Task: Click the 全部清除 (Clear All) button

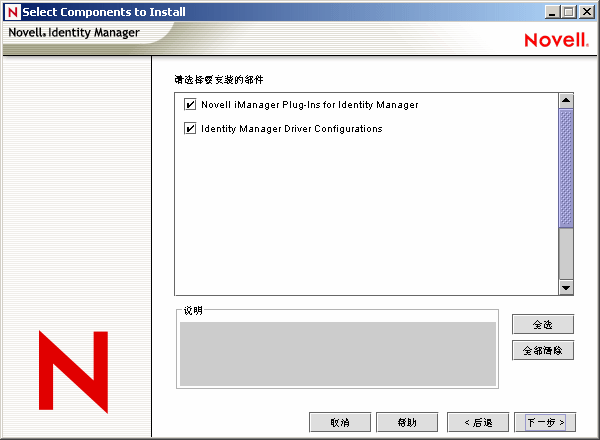Action: (x=543, y=350)
